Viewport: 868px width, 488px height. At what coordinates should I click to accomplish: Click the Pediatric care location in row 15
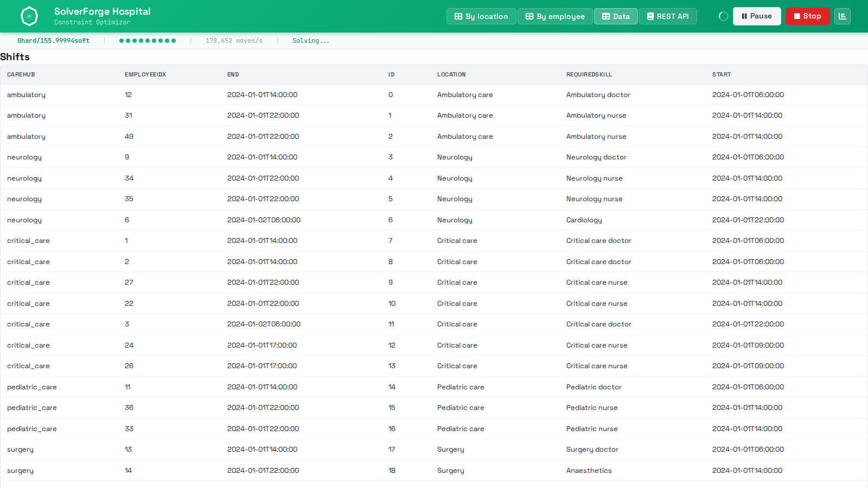pos(461,408)
